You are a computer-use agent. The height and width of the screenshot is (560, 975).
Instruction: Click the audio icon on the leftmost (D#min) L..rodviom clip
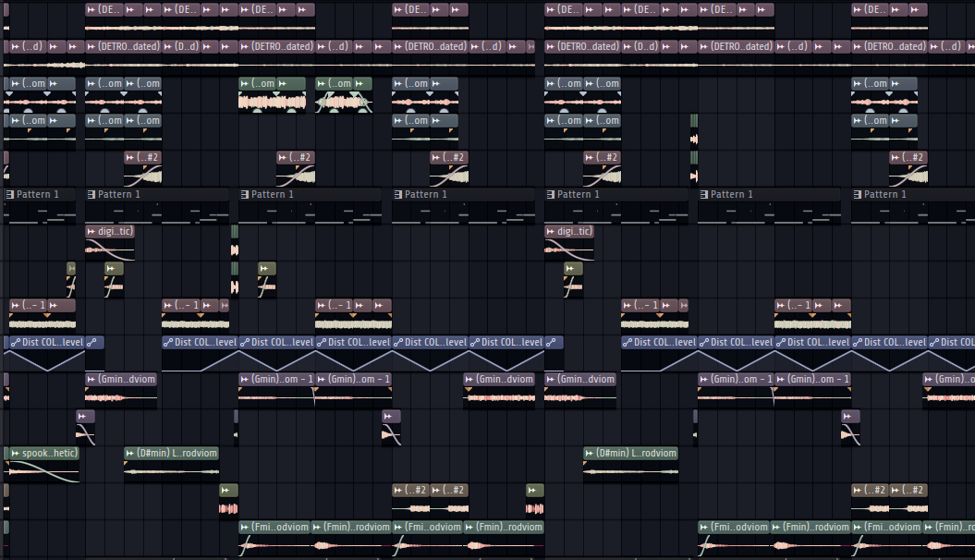tap(130, 454)
